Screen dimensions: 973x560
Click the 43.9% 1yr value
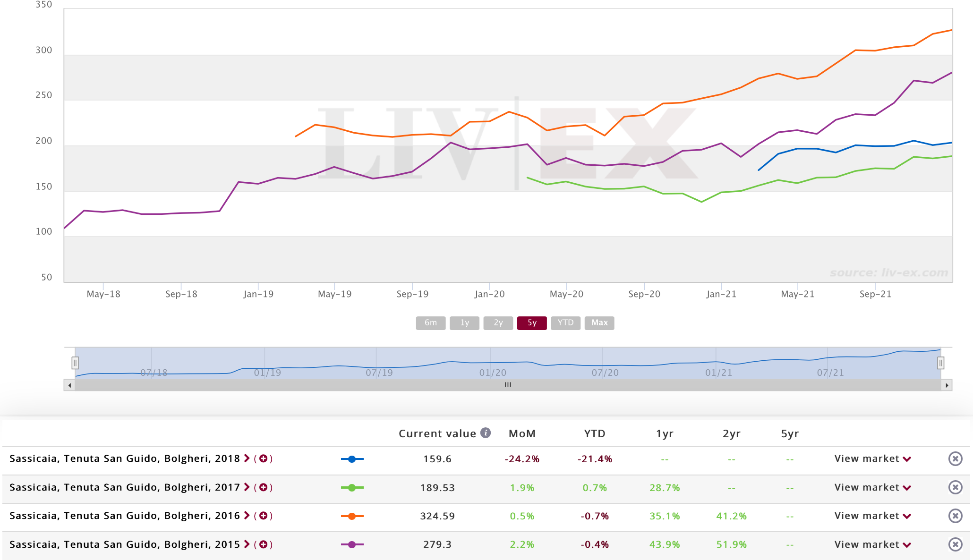(665, 545)
